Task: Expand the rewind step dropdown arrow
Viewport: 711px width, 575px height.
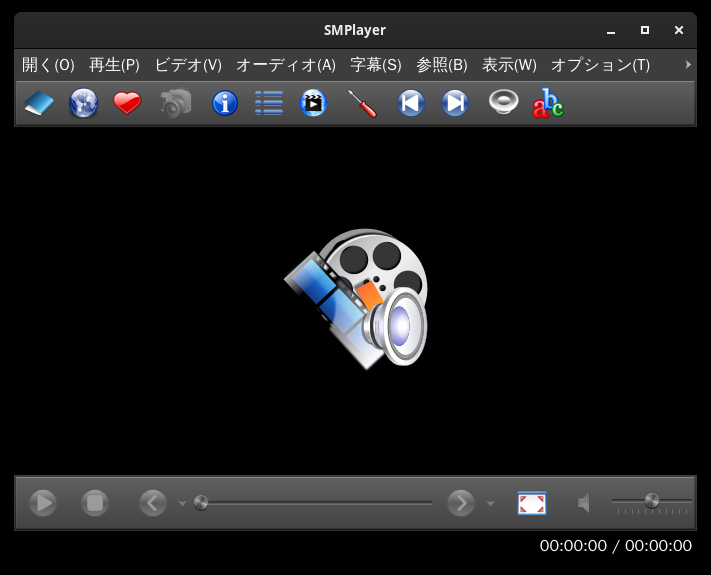Action: coord(182,503)
